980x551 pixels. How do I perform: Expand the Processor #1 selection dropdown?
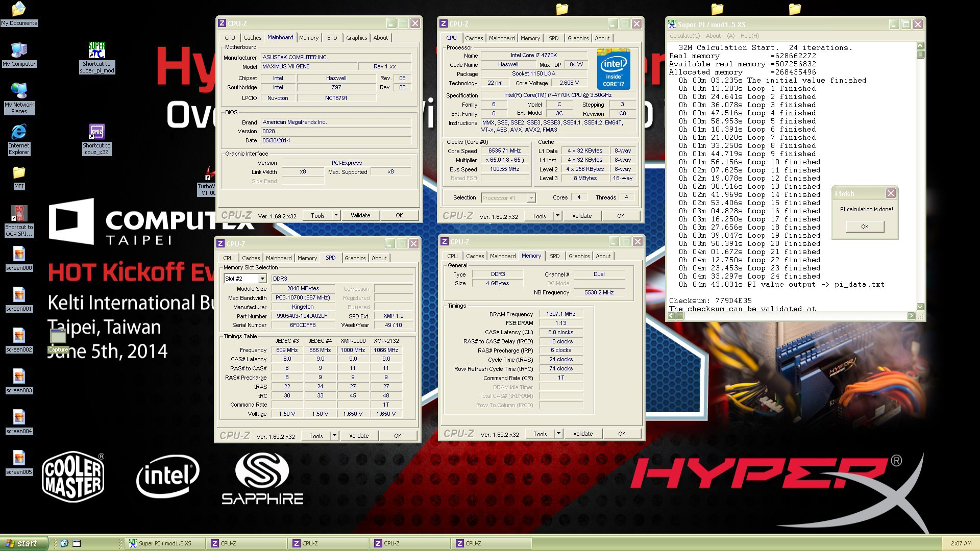click(531, 198)
